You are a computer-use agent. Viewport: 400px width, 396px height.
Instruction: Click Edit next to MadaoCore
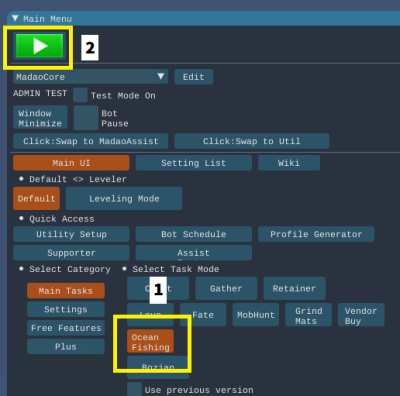point(193,77)
